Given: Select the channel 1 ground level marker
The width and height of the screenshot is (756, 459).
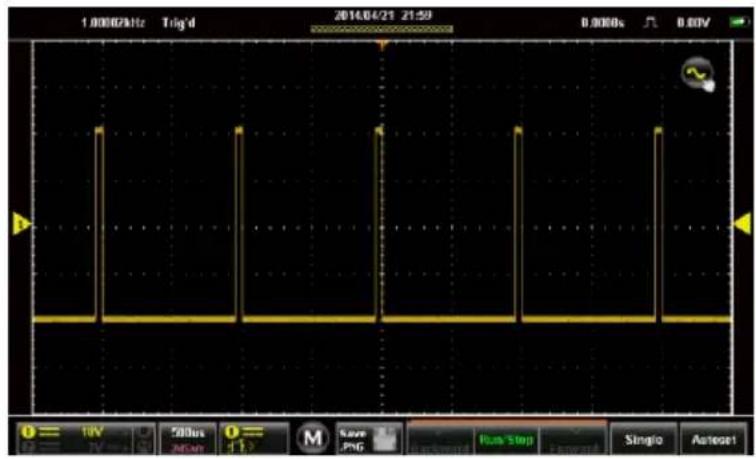Looking at the screenshot, I should pos(21,224).
